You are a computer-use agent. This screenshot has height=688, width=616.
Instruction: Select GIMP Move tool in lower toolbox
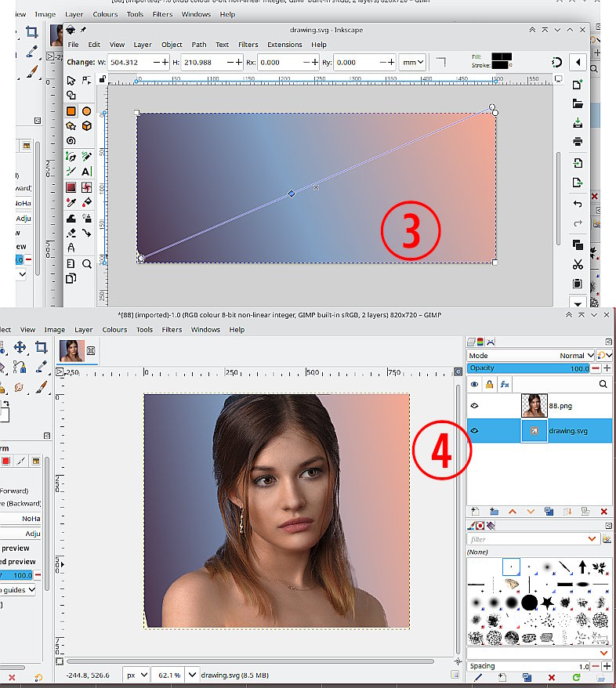click(20, 347)
